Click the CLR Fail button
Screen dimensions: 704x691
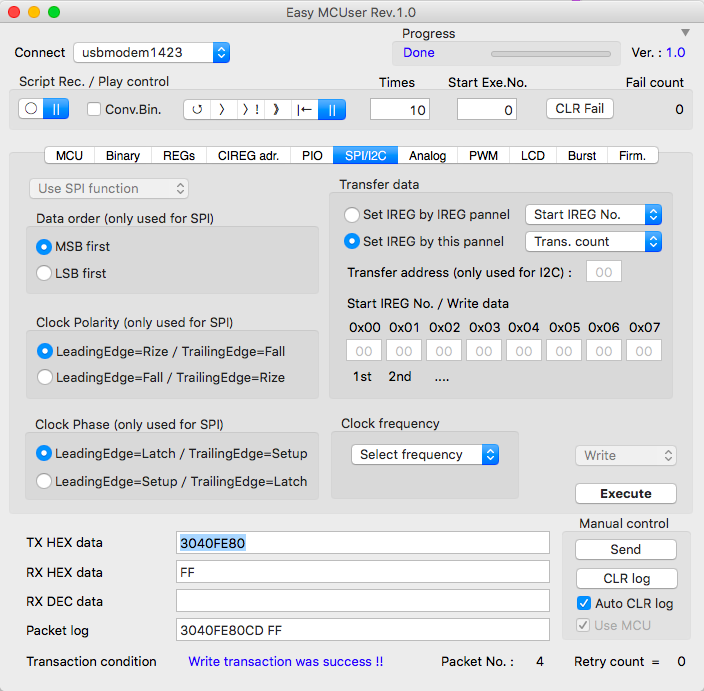point(580,109)
